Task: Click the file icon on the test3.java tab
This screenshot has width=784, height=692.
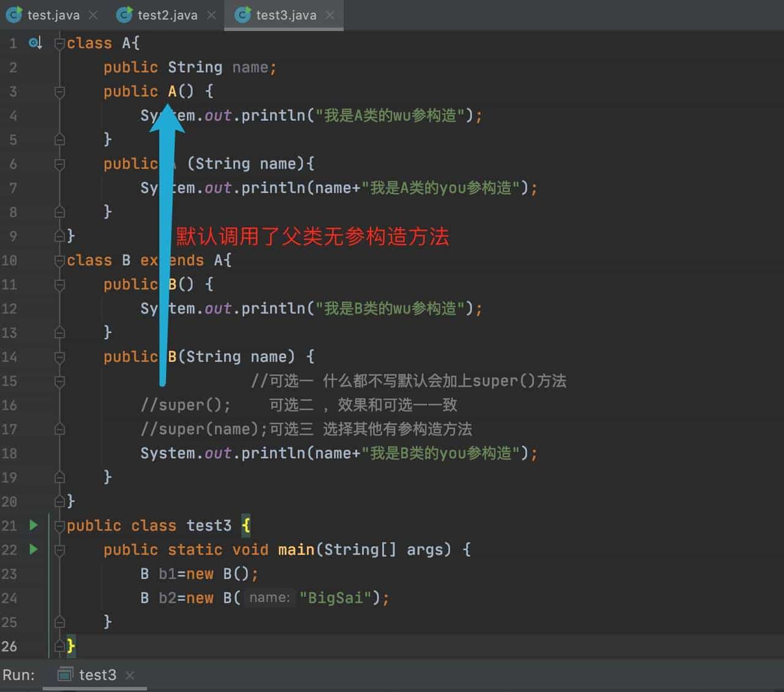Action: click(244, 15)
